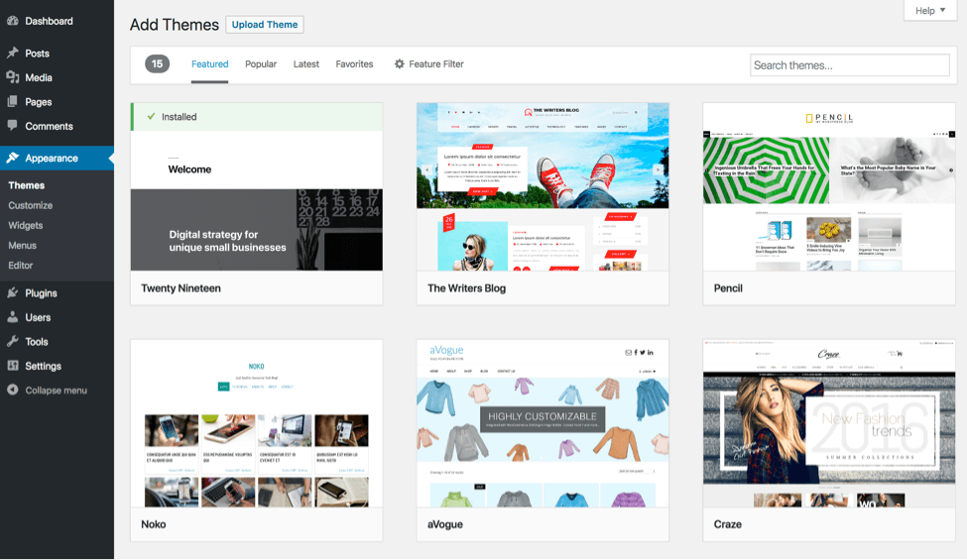Click the Dashboard gauge icon
The image size is (967, 560).
point(12,21)
